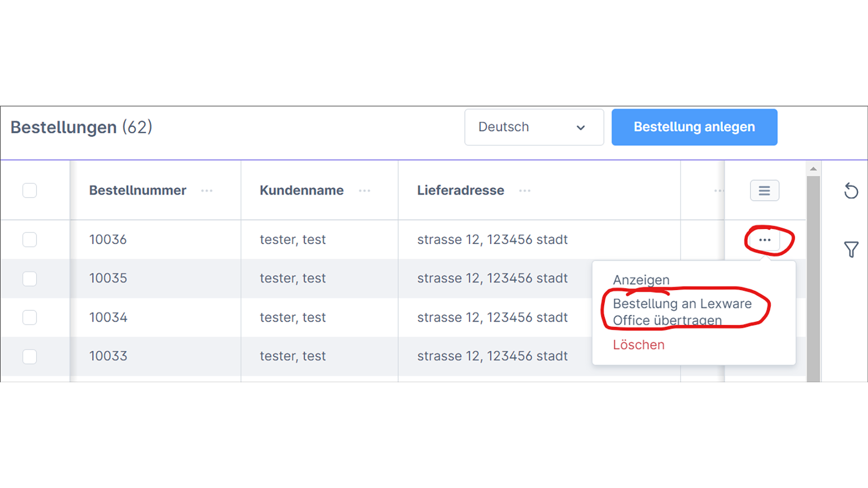Open Lieferadresse column options dots

pos(525,191)
